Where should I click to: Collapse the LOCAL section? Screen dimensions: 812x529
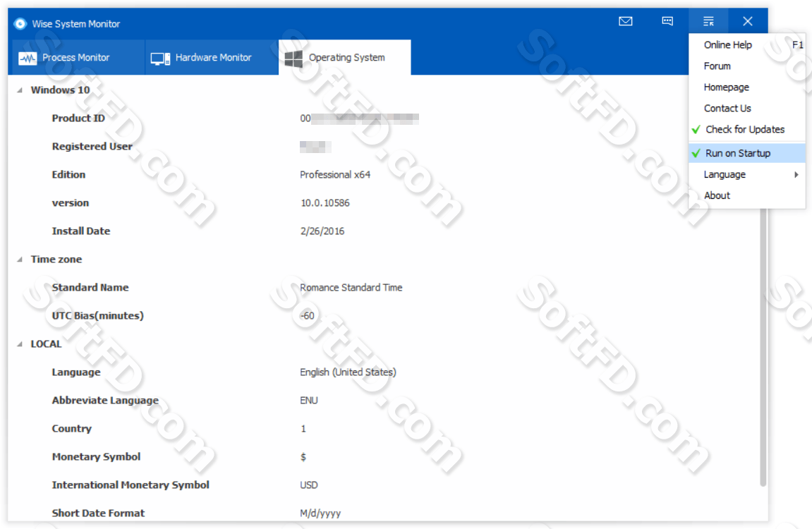[x=20, y=344]
